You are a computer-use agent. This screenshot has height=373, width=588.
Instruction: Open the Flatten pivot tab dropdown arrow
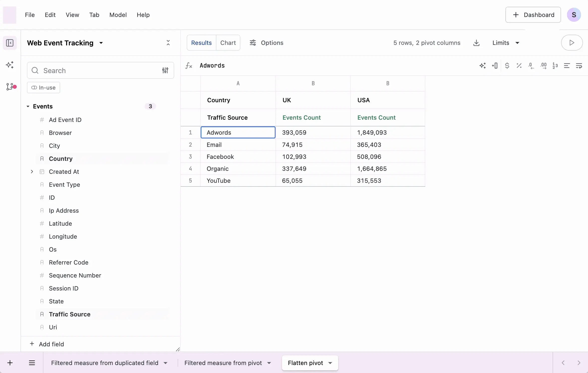coord(330,363)
